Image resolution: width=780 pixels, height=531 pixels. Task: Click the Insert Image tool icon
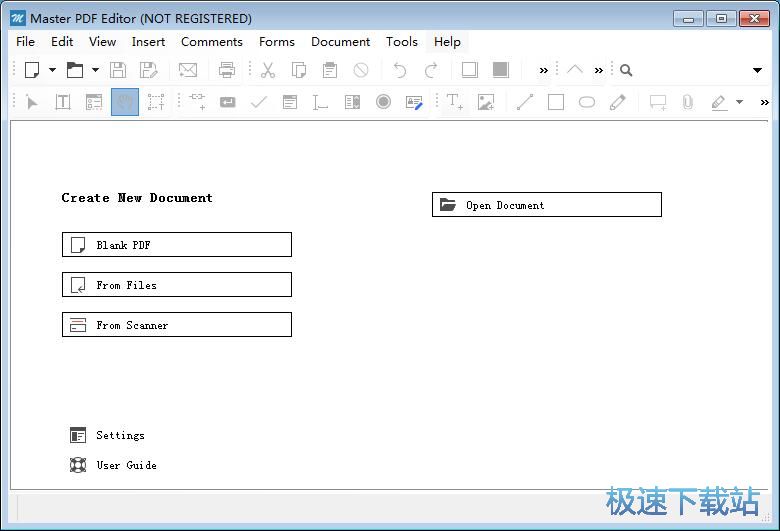point(486,102)
